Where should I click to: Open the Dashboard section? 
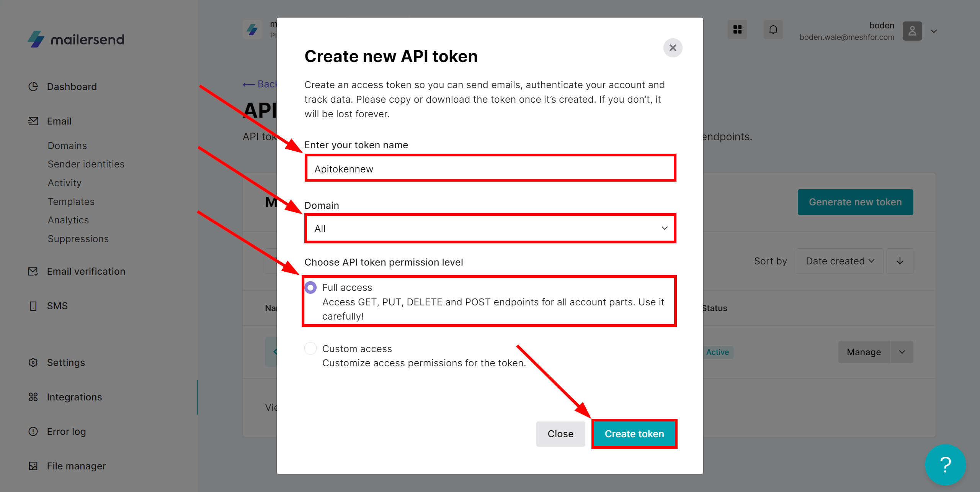point(73,86)
